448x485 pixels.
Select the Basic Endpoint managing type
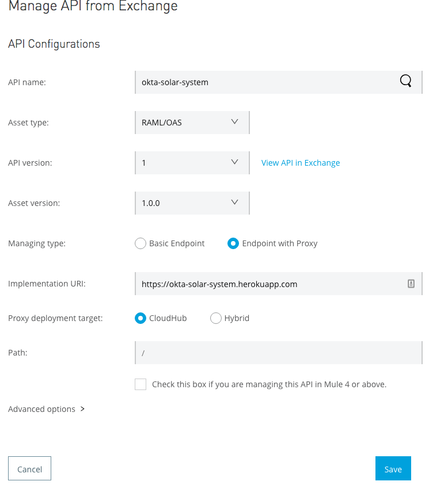pos(141,243)
